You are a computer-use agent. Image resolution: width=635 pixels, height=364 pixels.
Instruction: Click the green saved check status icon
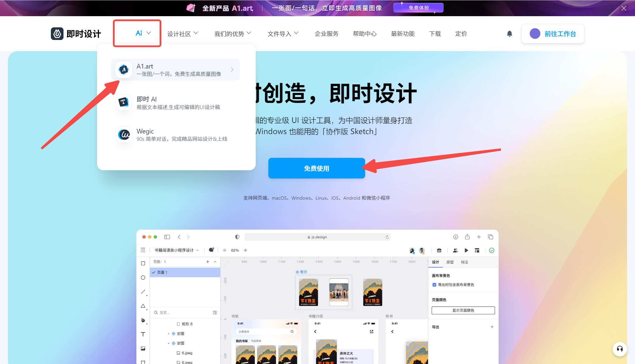tap(492, 251)
